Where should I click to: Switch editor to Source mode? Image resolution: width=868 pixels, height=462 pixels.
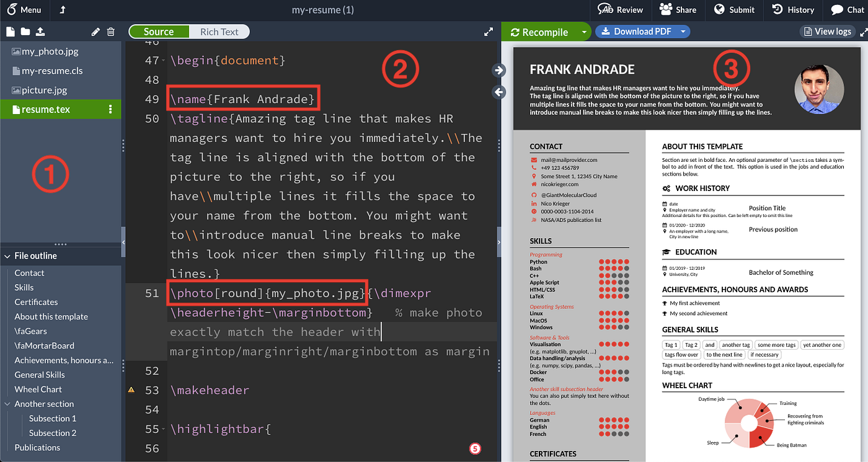pyautogui.click(x=159, y=32)
